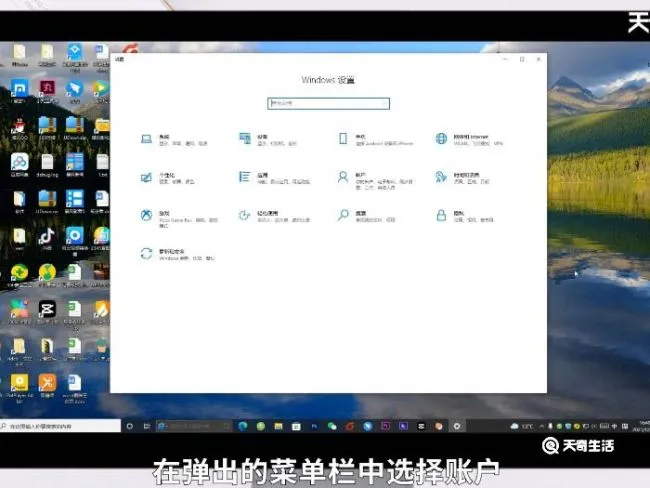Open File Explorer from the taskbar

[278, 426]
